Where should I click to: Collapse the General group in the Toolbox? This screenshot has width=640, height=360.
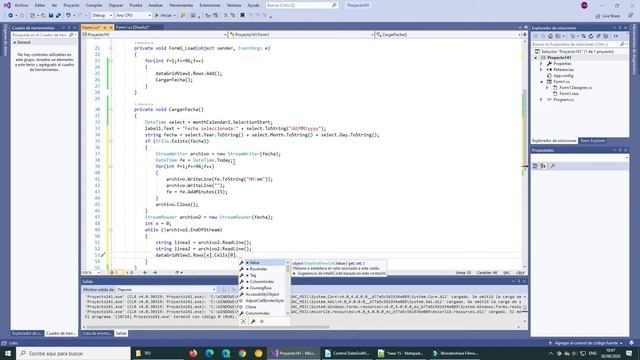tap(15, 42)
